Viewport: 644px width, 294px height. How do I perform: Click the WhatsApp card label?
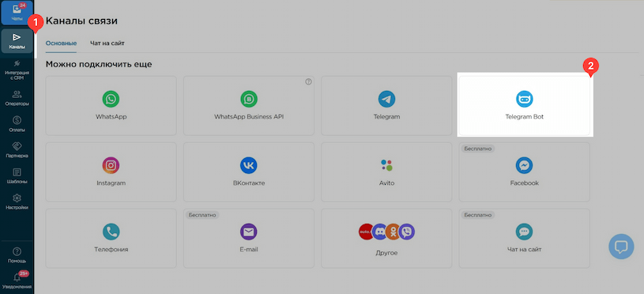tap(111, 117)
